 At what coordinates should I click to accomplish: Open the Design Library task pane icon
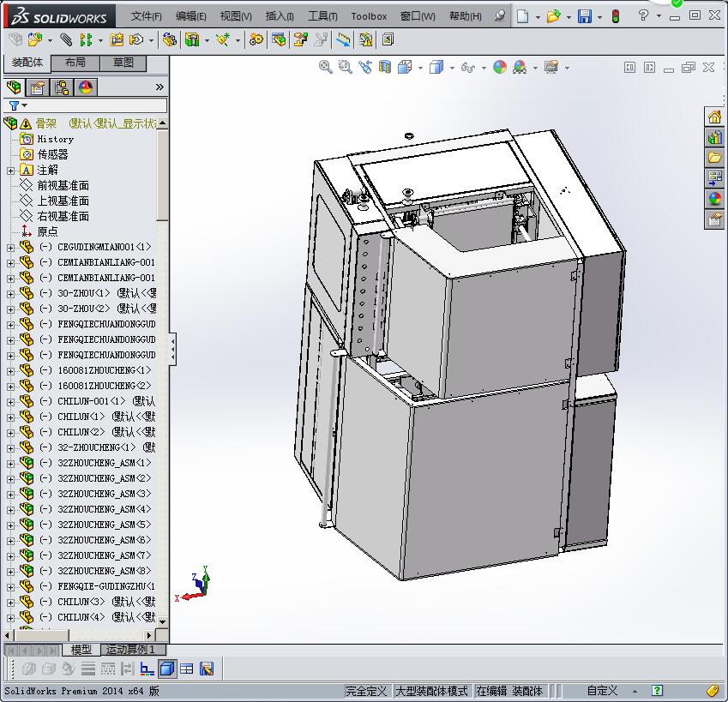[x=714, y=137]
